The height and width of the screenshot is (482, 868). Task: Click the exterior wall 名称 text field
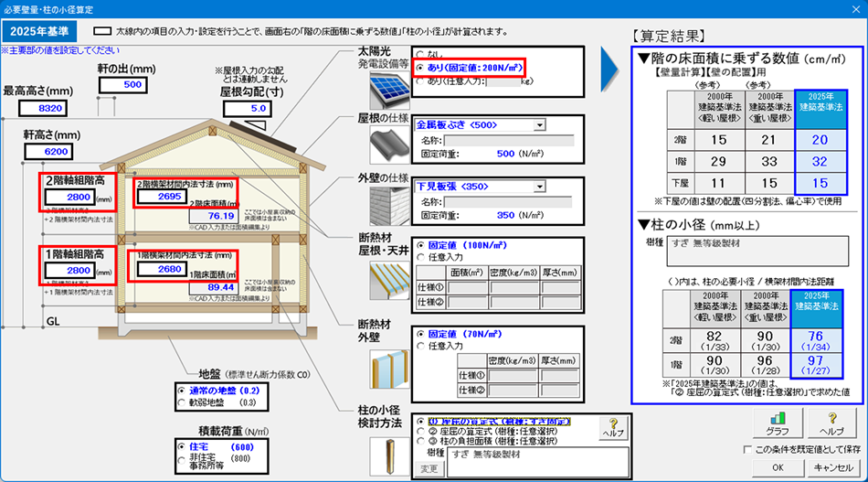508,201
